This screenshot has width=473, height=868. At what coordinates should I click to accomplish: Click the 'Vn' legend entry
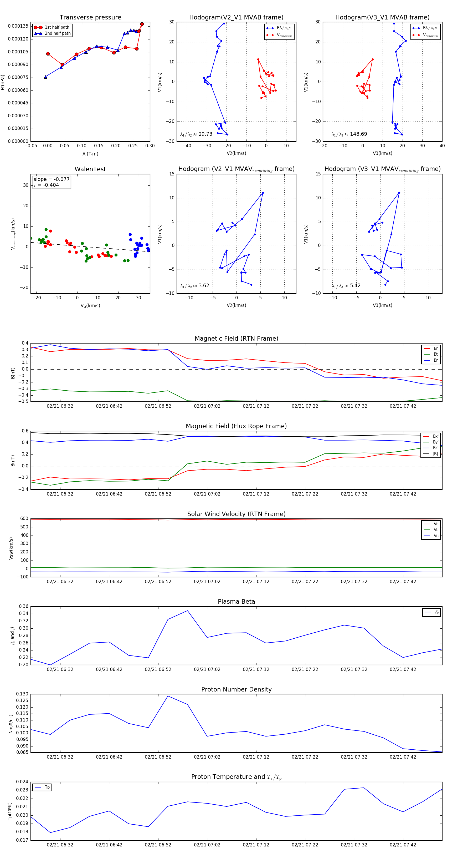(431, 536)
